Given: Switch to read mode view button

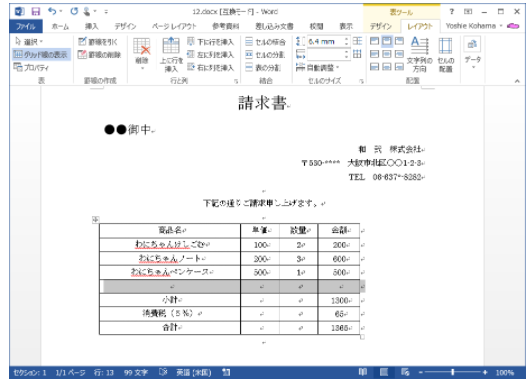Looking at the screenshot, I should [363, 372].
